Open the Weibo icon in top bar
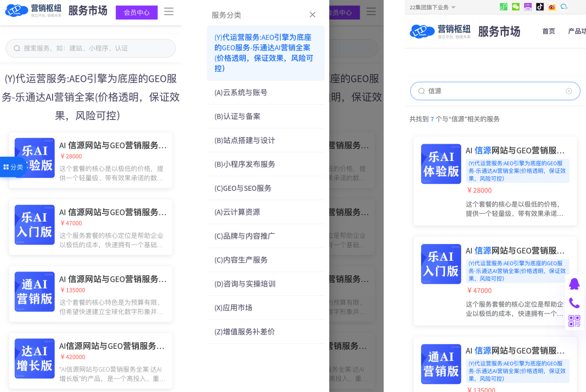Viewport: 586px width, 392px height. (x=552, y=7)
